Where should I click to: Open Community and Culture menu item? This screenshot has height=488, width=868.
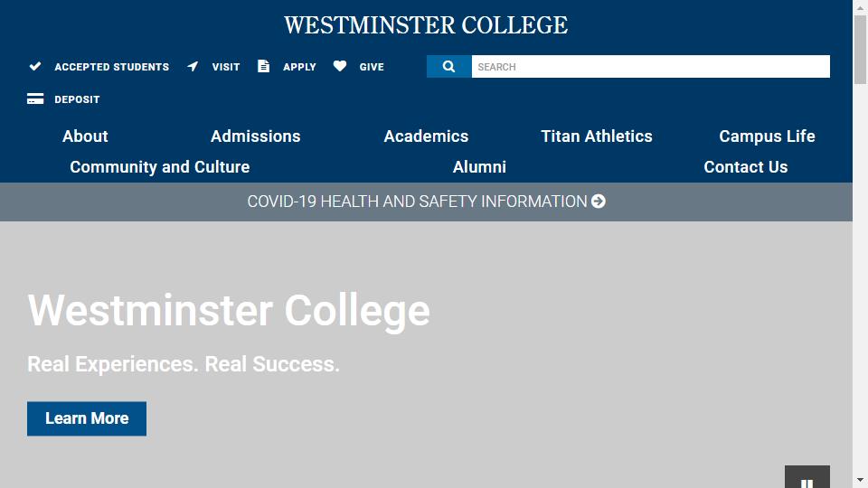(x=159, y=167)
